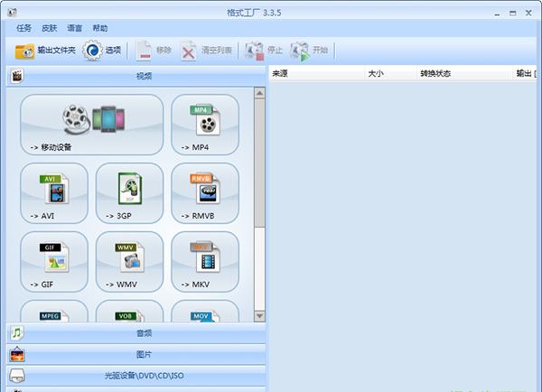Minimize the 格式工厂 window

[497, 14]
